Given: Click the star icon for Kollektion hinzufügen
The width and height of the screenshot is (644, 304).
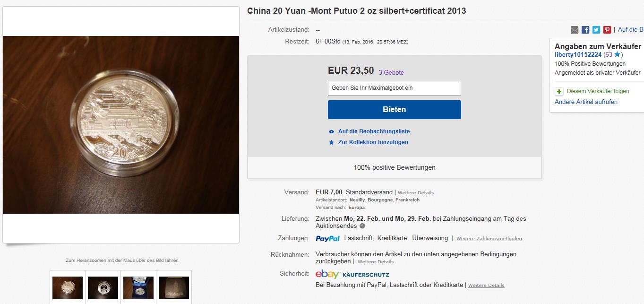Looking at the screenshot, I should pos(331,142).
